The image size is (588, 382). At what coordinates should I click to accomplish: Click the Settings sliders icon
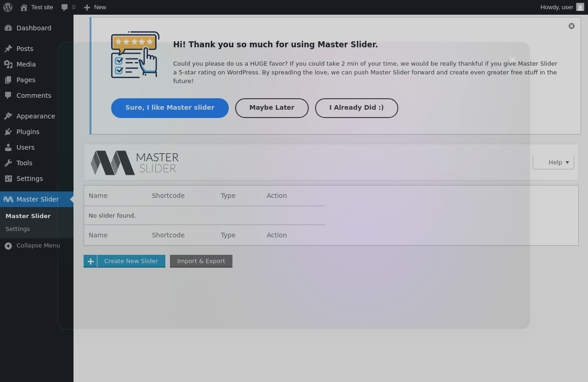(8, 179)
